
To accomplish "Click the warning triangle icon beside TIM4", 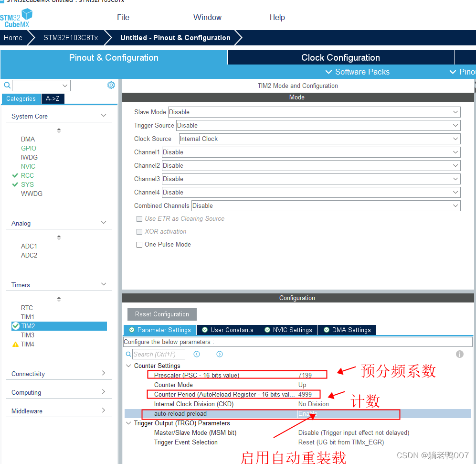I will (x=15, y=344).
